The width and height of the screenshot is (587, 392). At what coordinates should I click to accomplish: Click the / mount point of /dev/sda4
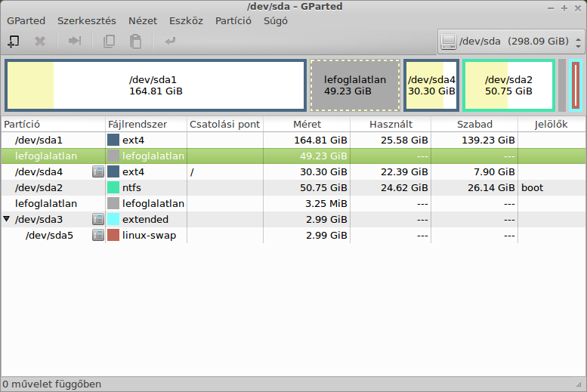(192, 172)
